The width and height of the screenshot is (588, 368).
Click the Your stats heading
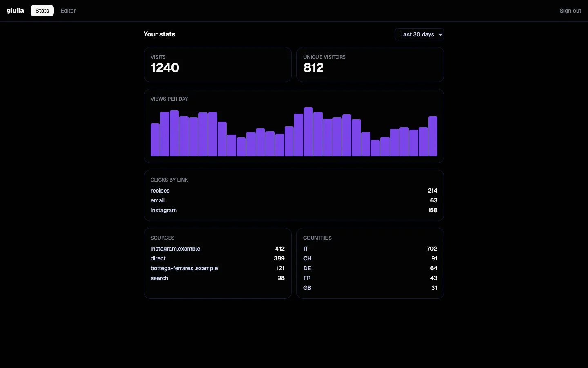coord(159,34)
